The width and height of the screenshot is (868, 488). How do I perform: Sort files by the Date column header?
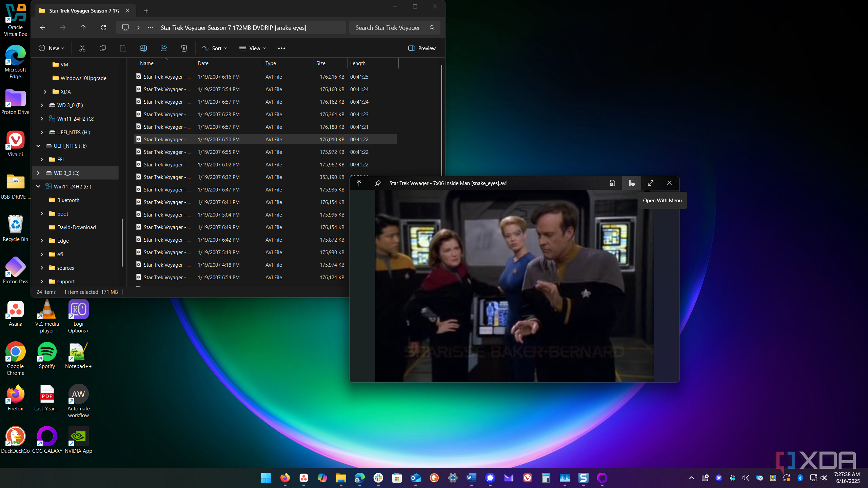click(229, 63)
